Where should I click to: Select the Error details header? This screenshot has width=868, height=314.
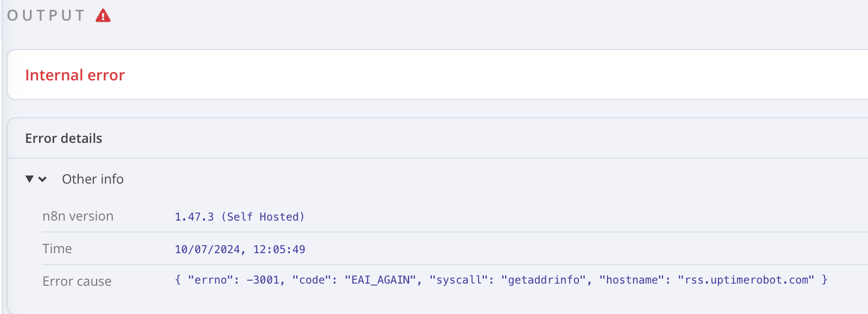(63, 138)
